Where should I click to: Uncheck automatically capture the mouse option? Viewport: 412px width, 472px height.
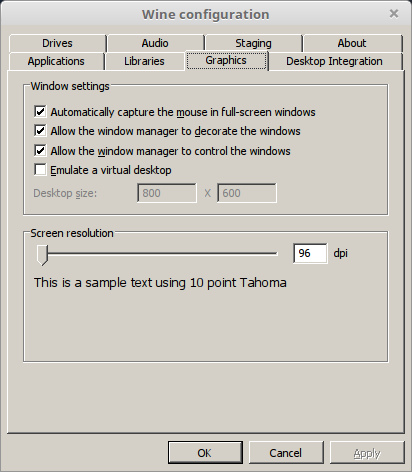point(40,112)
